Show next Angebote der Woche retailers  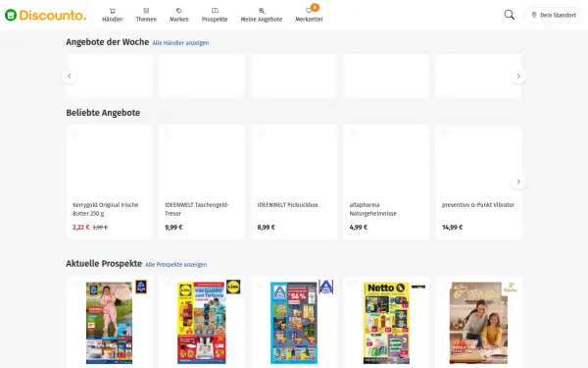(x=518, y=77)
